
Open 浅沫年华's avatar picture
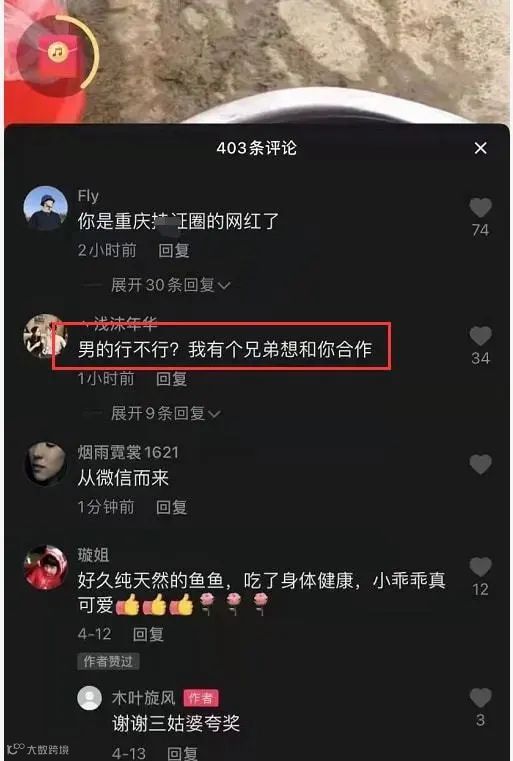click(46, 336)
